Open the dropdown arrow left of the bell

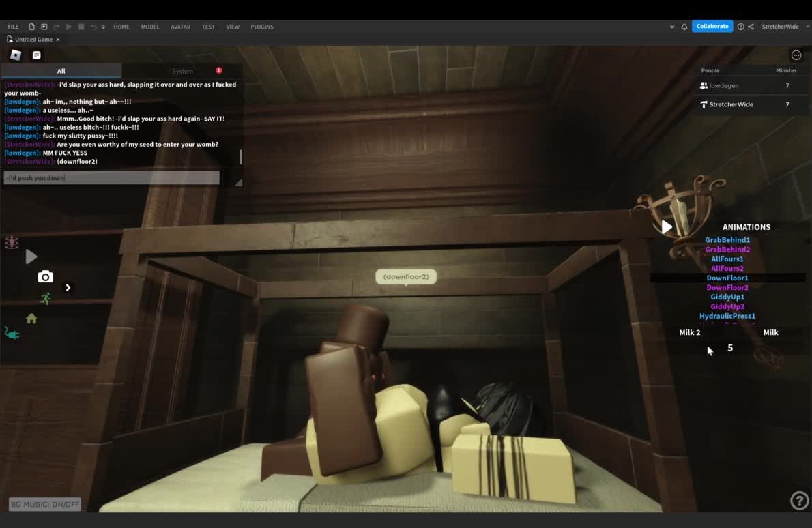tap(672, 27)
